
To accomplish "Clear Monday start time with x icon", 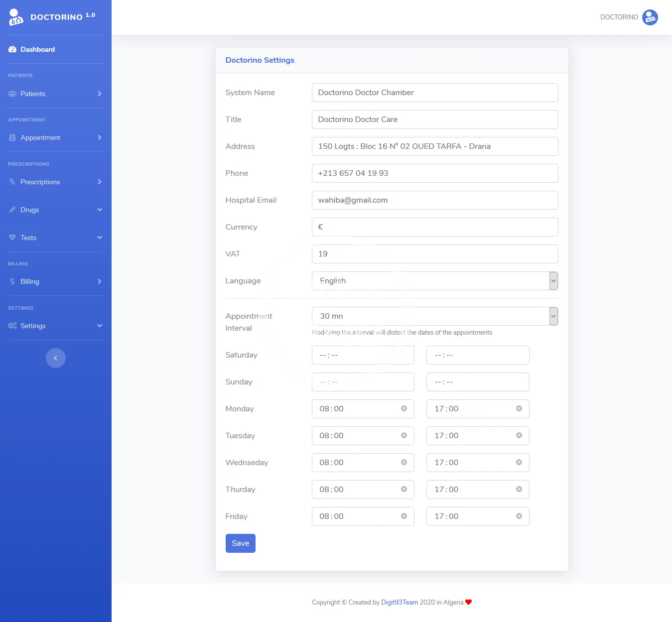I will 404,409.
